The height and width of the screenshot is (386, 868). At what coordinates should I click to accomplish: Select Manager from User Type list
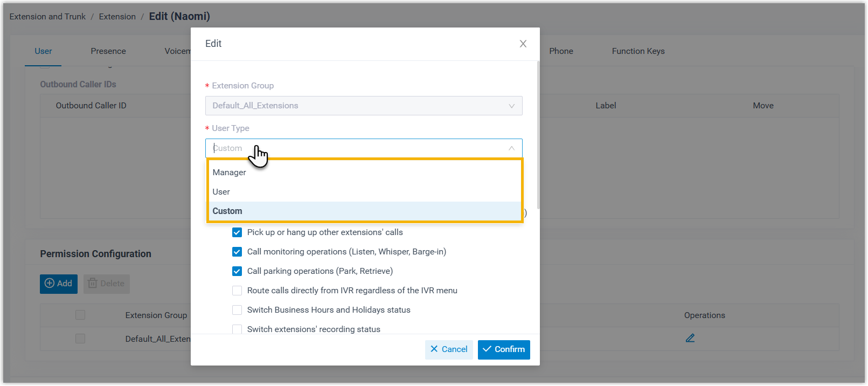(230, 173)
